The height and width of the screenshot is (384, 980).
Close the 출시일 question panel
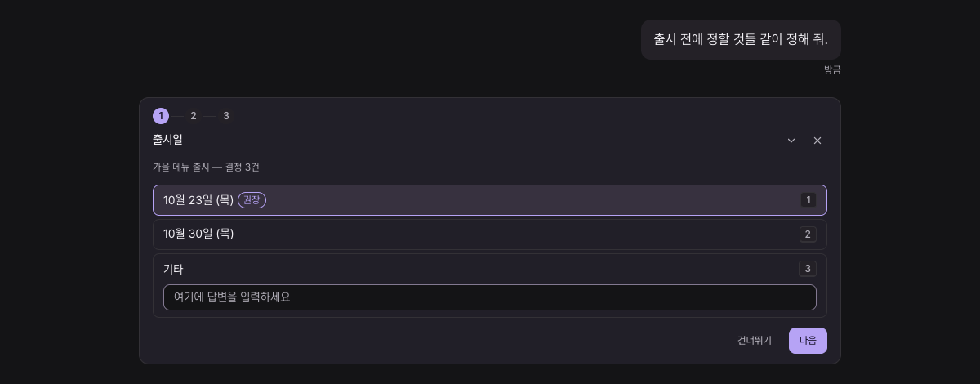point(817,141)
